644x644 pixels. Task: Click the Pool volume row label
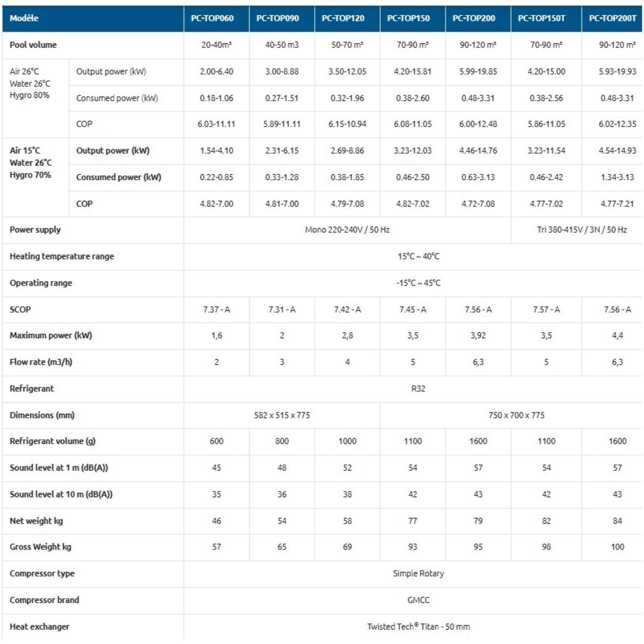[33, 45]
